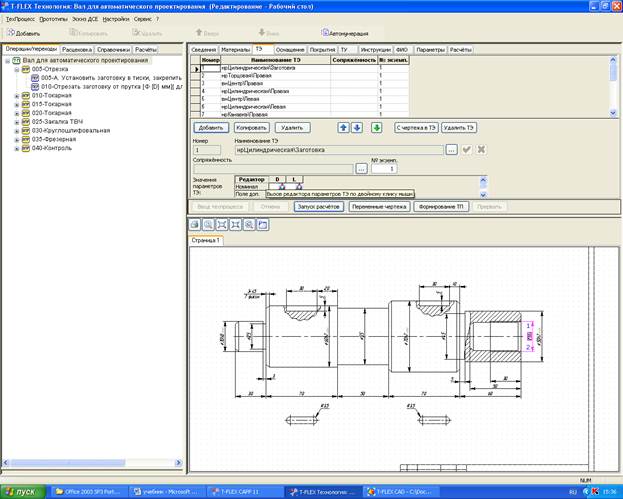Image resolution: width=623 pixels, height=499 pixels.
Task: Click the blue down arrow button
Action: click(x=357, y=128)
